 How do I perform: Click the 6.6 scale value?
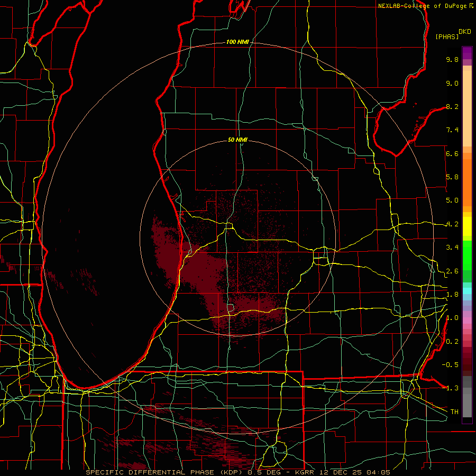[x=452, y=153]
